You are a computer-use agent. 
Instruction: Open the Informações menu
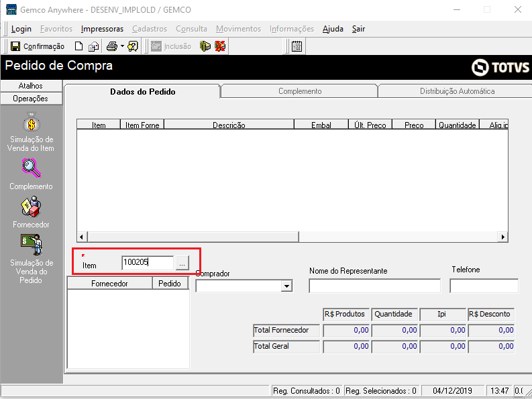292,29
